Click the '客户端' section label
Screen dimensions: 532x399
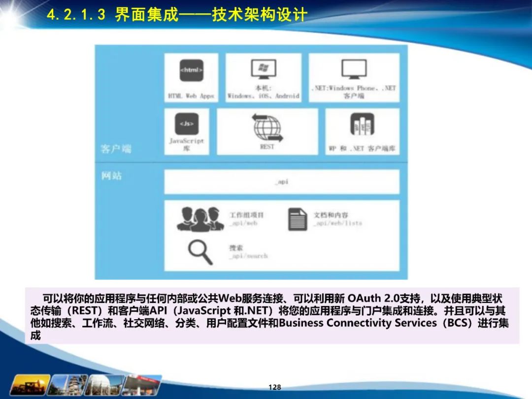point(116,149)
